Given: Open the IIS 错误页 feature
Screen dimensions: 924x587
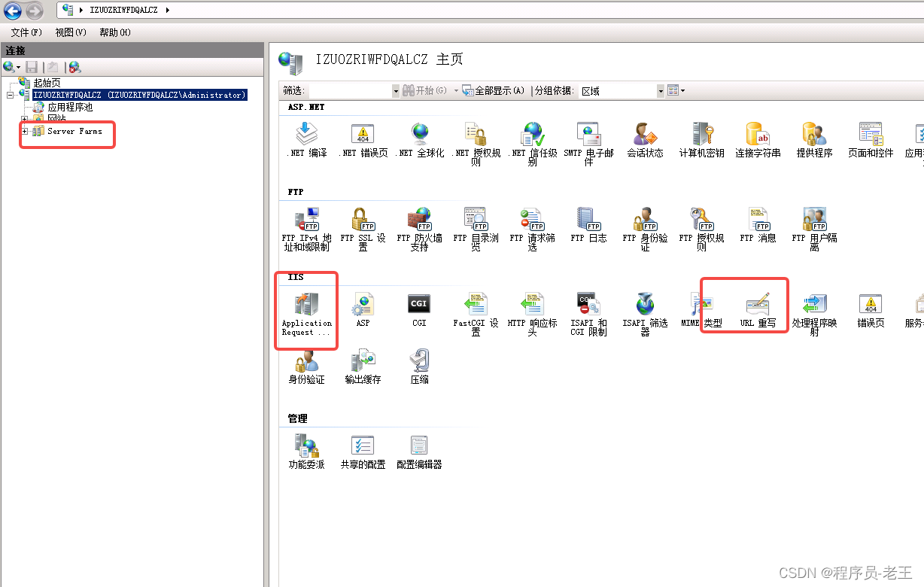Looking at the screenshot, I should click(871, 310).
